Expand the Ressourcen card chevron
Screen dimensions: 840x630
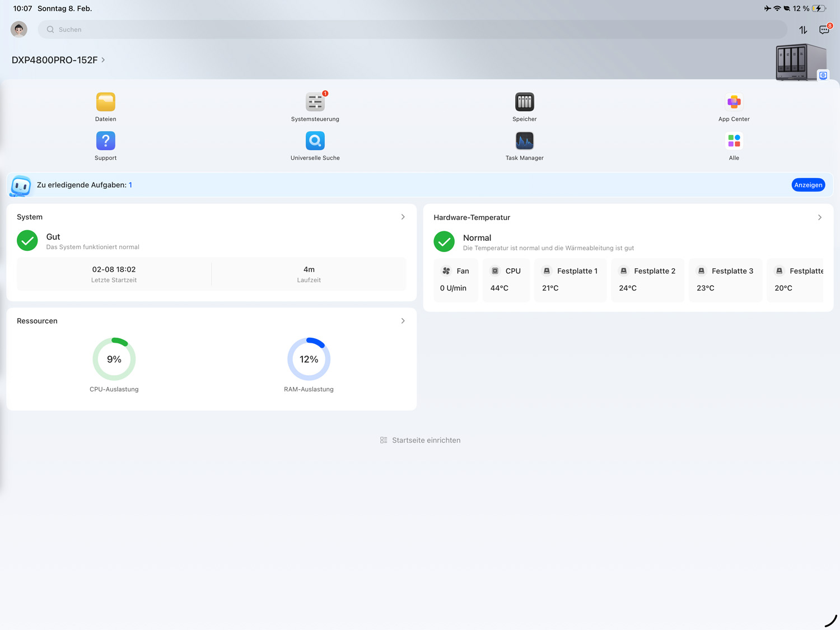(403, 321)
